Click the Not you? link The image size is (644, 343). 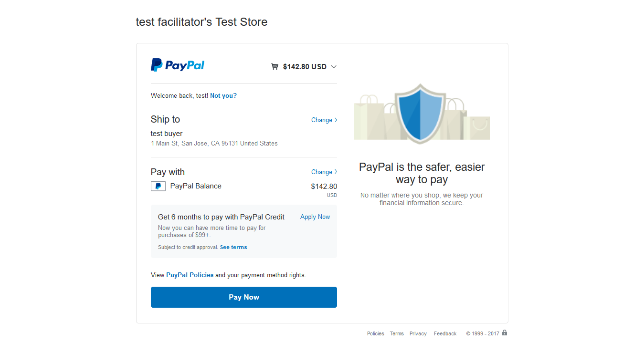pos(223,95)
